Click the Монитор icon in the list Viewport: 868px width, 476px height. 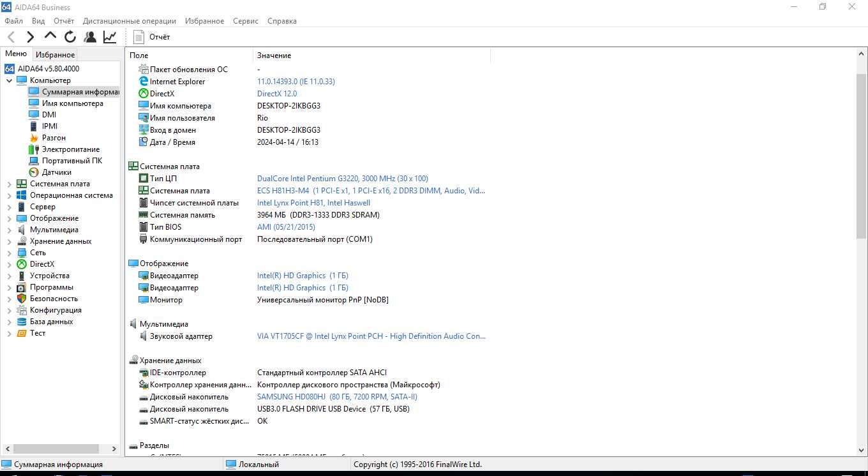click(144, 300)
